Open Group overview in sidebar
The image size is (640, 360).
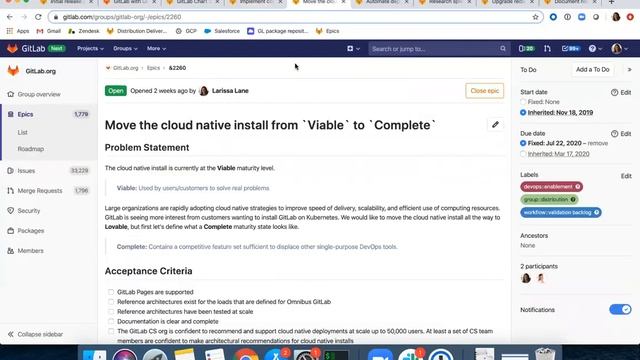pos(39,94)
